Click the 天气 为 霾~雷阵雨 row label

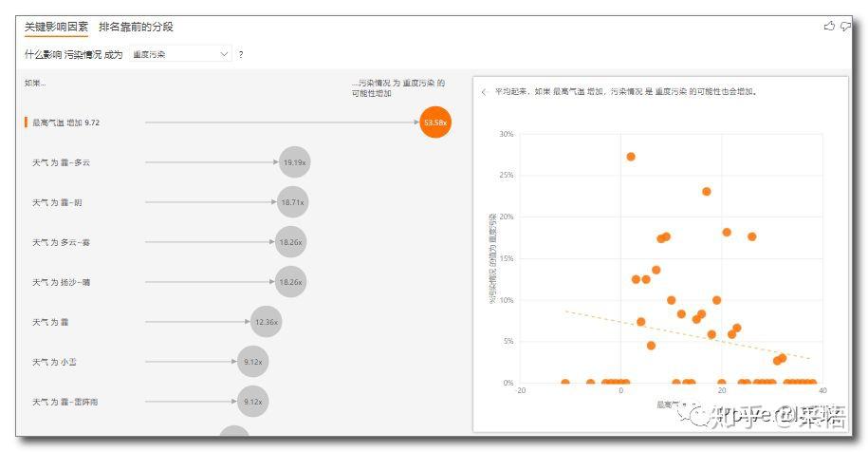(x=65, y=402)
